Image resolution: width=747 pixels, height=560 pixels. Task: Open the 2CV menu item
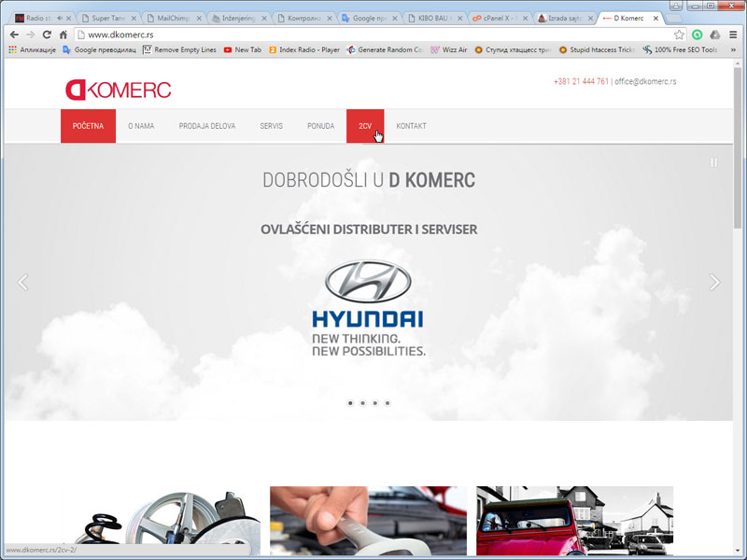365,126
